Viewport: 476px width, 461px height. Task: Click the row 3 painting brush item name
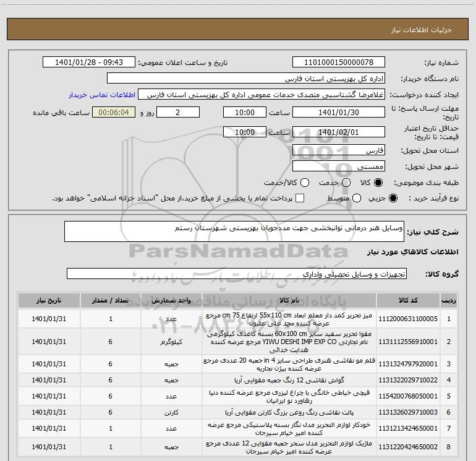(x=289, y=364)
